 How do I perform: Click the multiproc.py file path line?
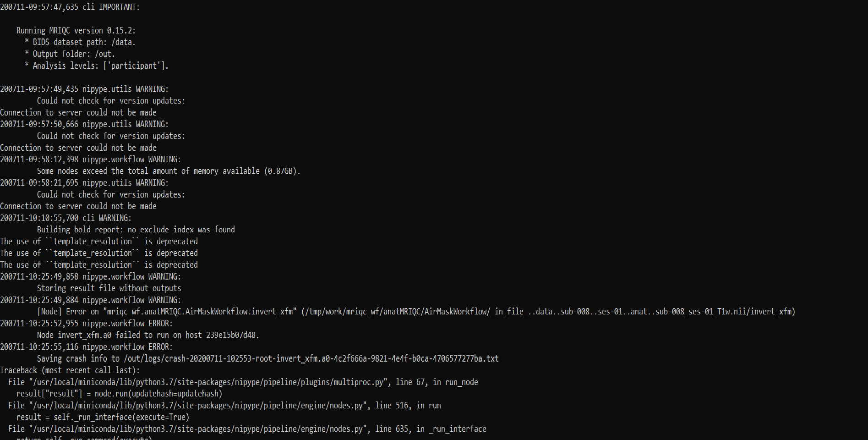click(x=243, y=382)
